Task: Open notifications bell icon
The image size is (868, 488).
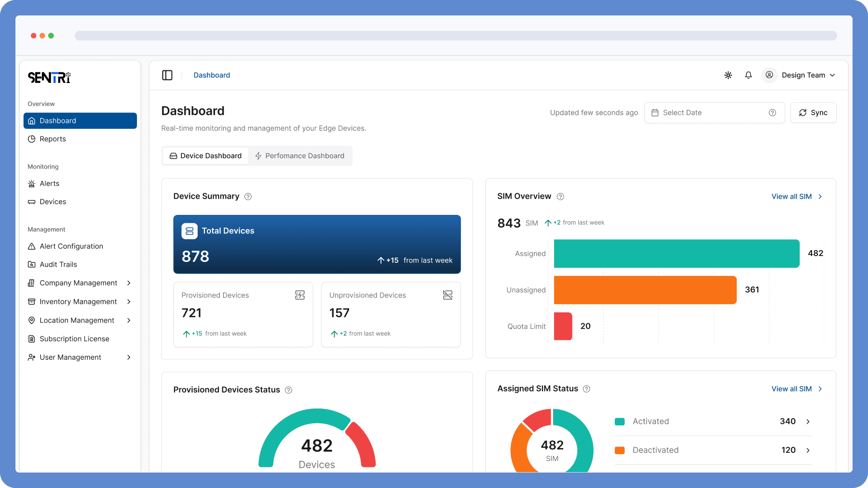Action: (748, 75)
